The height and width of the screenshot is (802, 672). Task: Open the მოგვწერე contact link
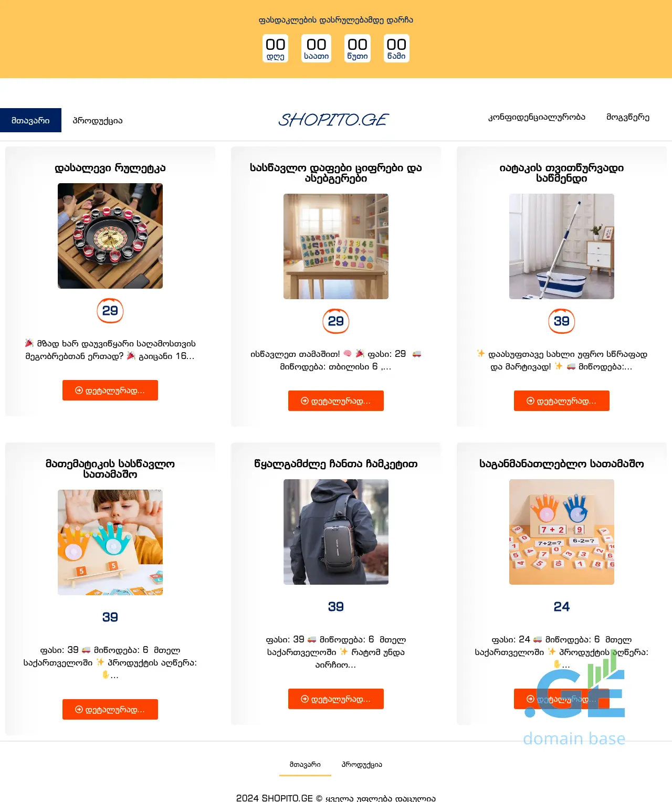click(x=628, y=117)
